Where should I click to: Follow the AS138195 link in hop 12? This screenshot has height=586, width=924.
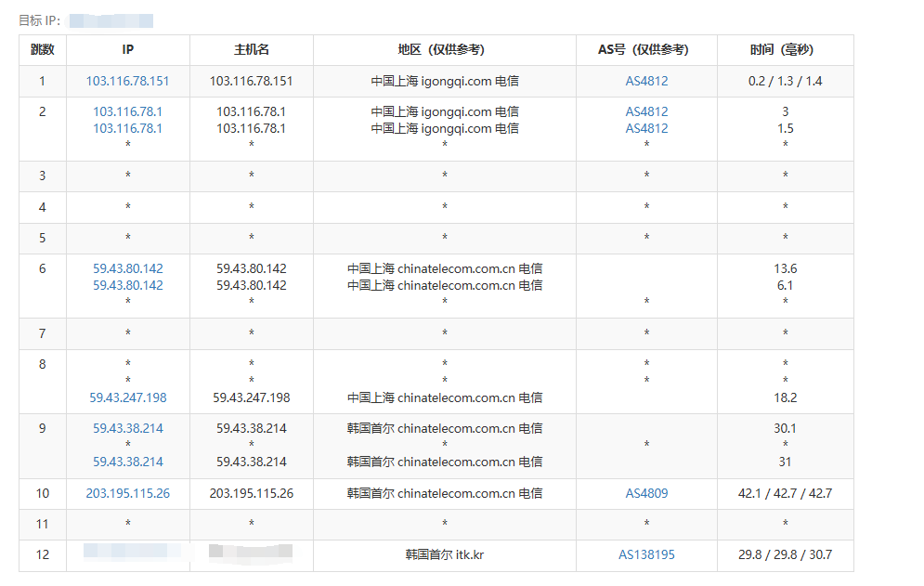(646, 554)
